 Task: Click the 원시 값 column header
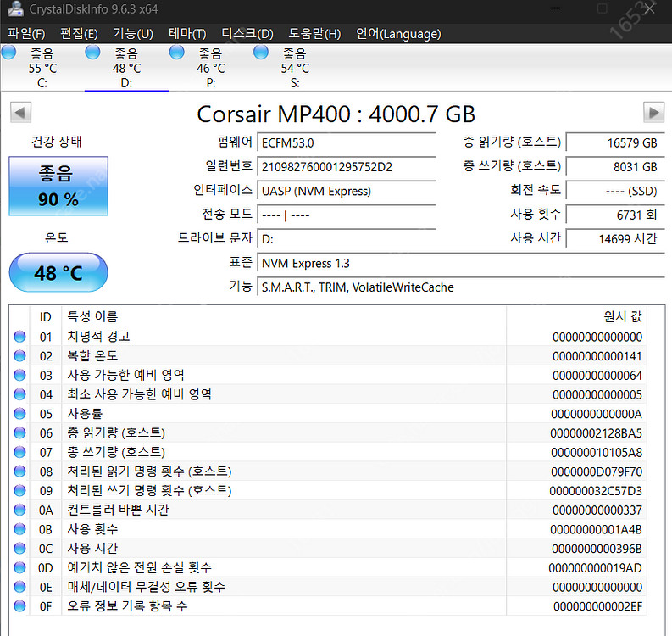pyautogui.click(x=576, y=316)
